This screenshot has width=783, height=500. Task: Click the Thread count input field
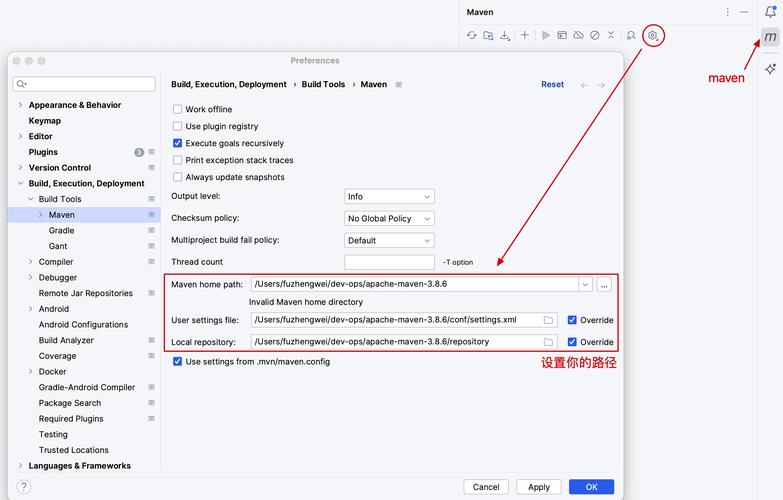(389, 262)
